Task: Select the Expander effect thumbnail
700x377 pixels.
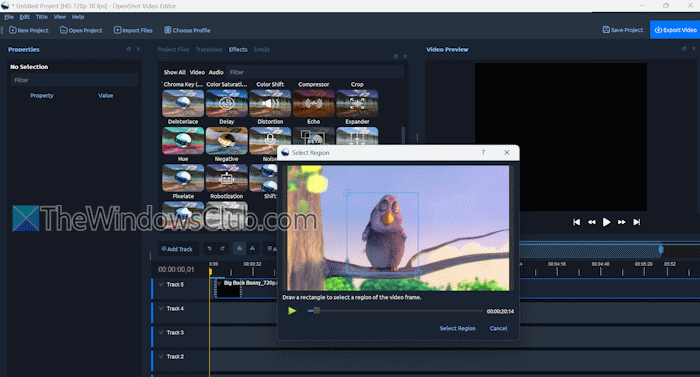Action: pos(357,103)
